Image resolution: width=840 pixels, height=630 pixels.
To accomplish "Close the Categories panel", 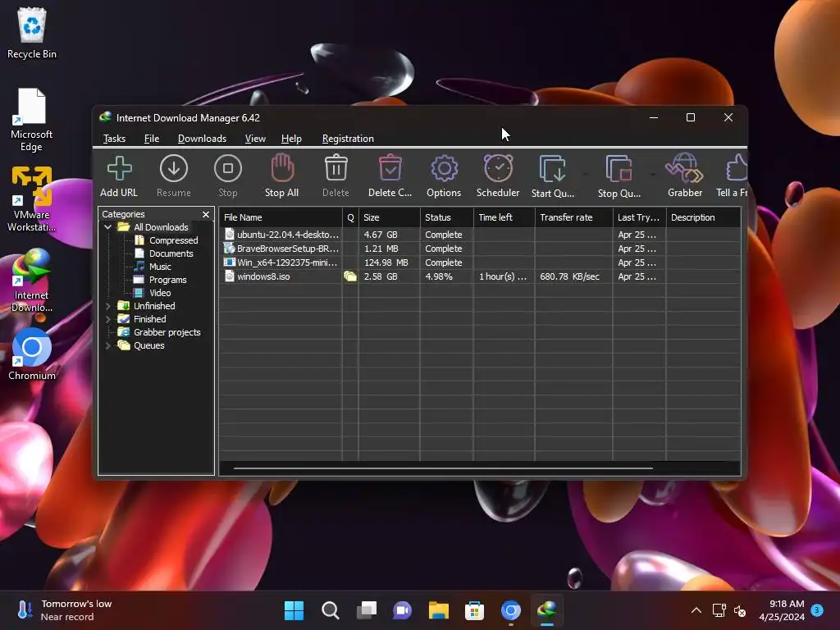I will pyautogui.click(x=206, y=215).
